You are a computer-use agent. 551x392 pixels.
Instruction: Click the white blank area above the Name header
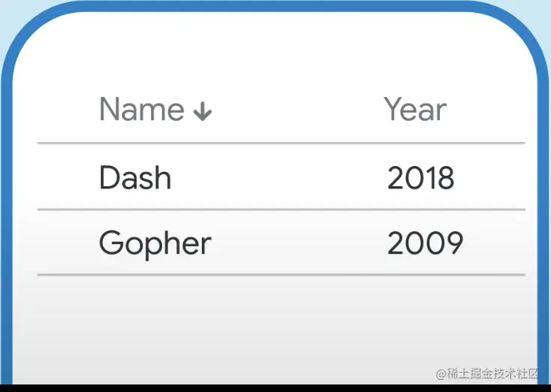[274, 53]
